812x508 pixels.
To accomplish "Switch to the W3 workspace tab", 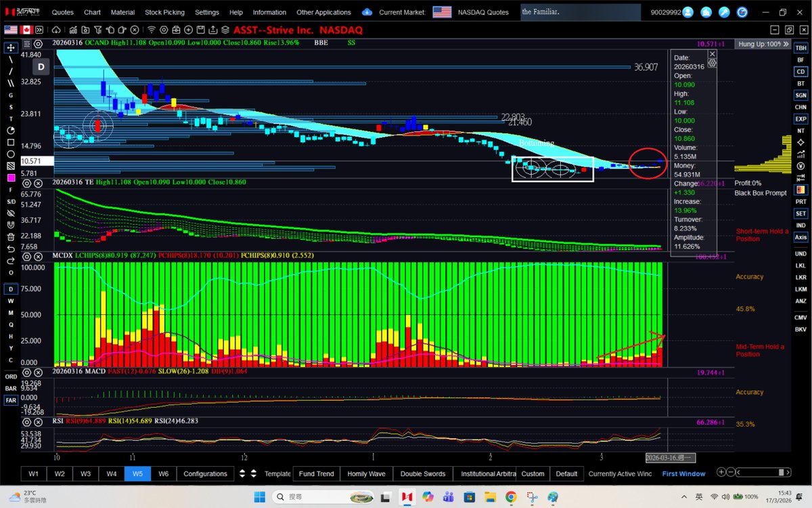I will [x=85, y=473].
